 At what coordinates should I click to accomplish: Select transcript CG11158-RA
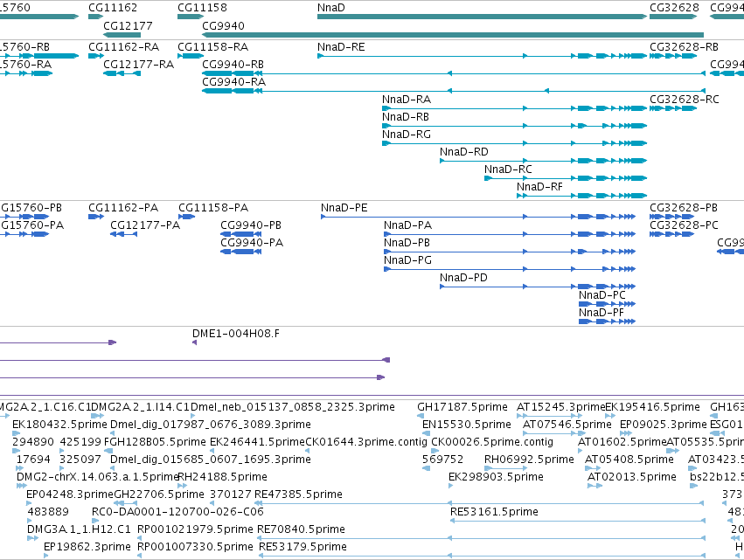tap(191, 56)
